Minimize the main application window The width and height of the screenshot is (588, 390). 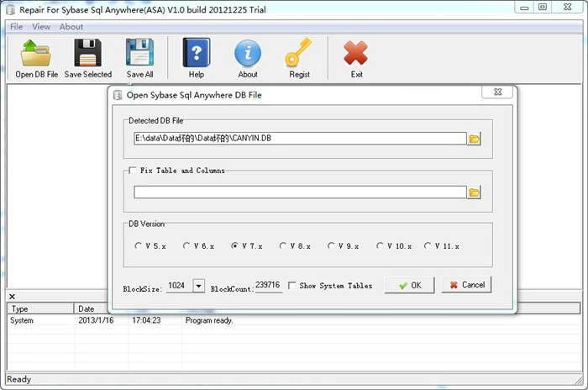coord(524,7)
